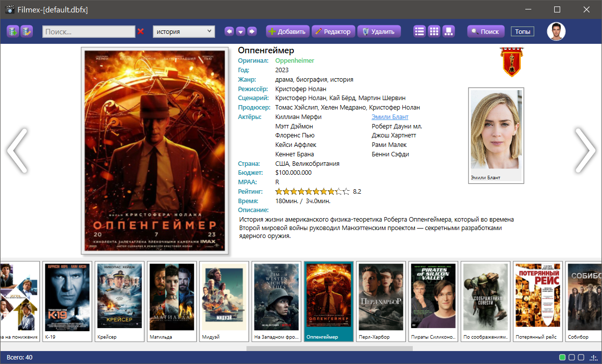Open the Топы button
The height and width of the screenshot is (364, 602).
click(x=522, y=31)
